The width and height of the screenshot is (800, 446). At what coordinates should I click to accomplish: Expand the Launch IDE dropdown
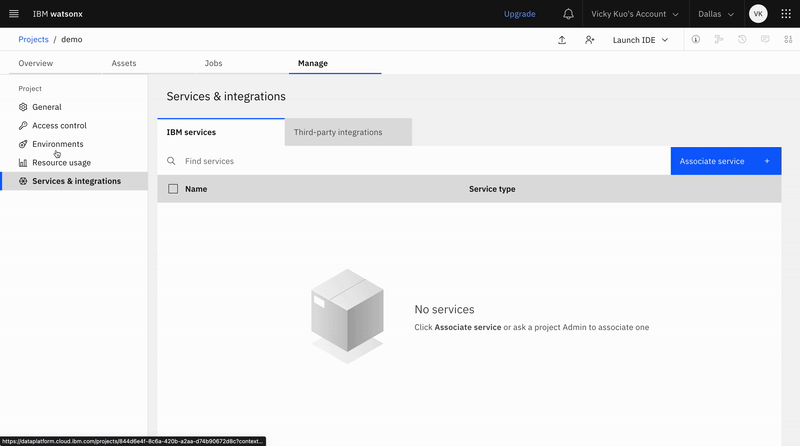click(640, 40)
